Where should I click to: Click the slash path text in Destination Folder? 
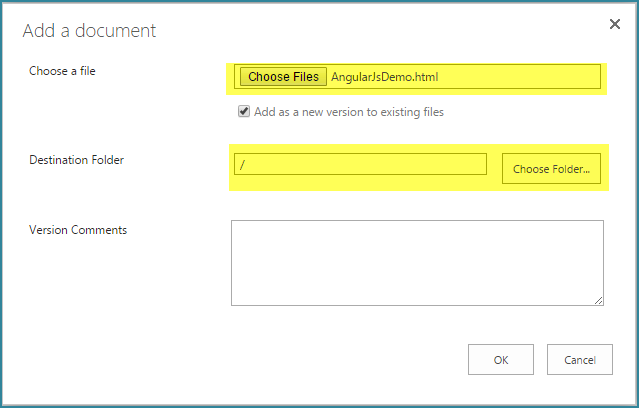(242, 165)
